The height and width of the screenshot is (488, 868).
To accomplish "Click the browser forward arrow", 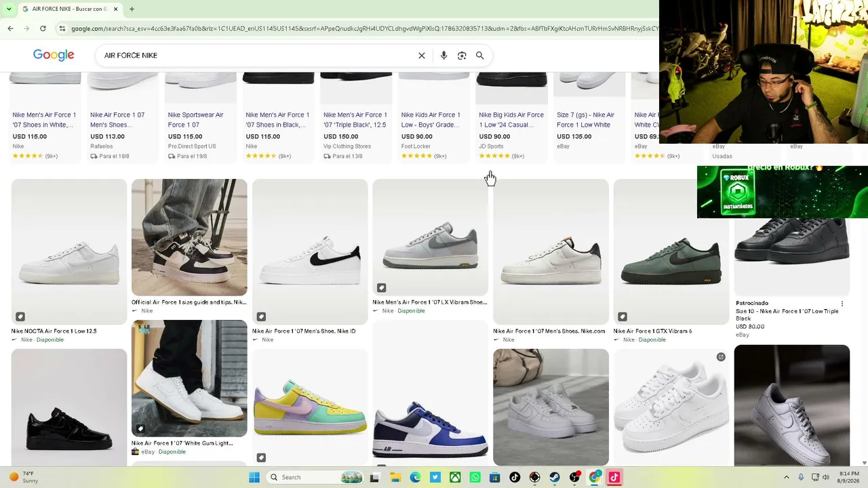I will click(26, 28).
